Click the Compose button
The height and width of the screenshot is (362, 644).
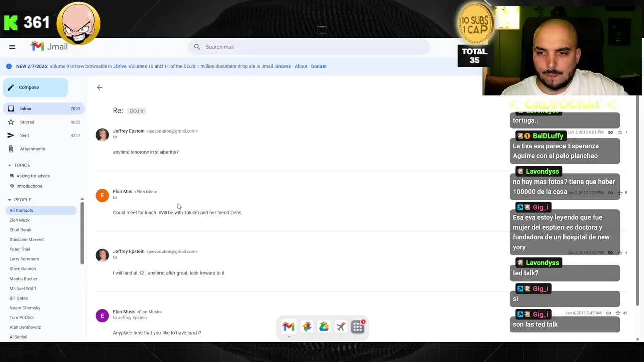pyautogui.click(x=35, y=87)
